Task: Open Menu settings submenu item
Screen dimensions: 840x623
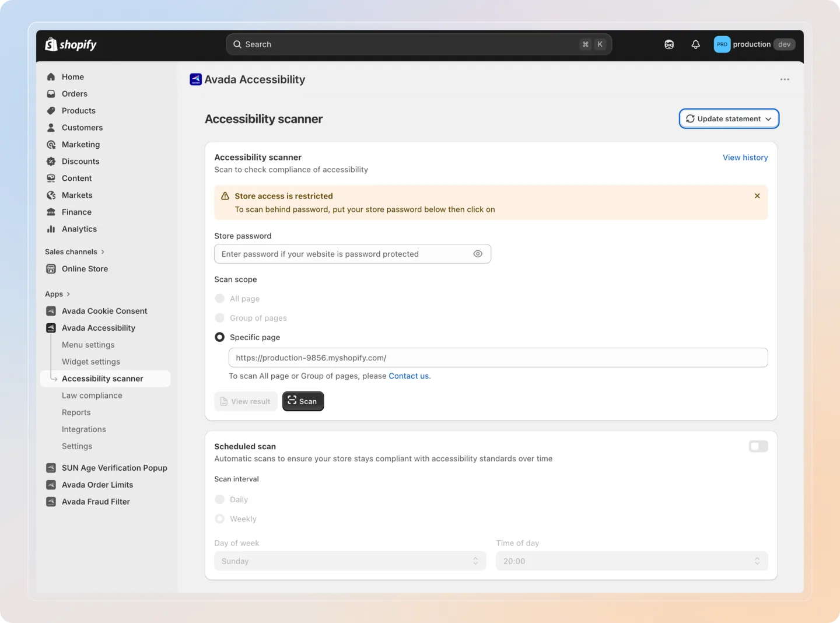Action: (88, 345)
